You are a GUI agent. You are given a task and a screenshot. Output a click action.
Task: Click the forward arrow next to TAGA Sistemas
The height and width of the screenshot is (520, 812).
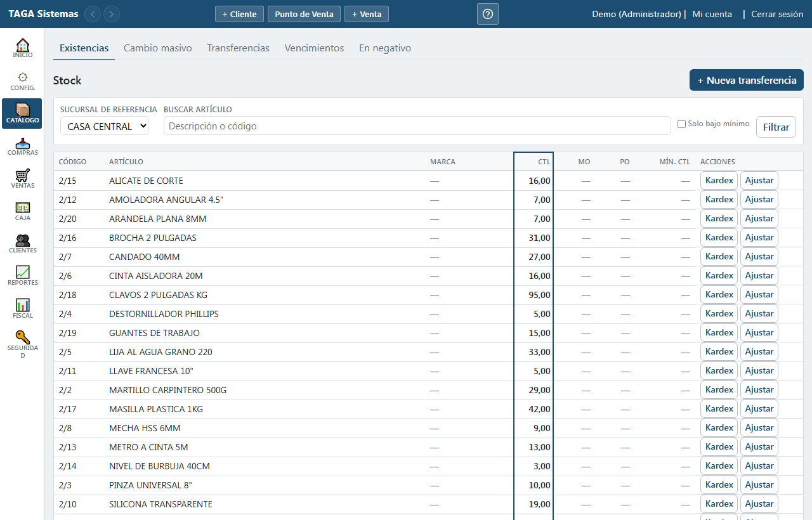[112, 14]
